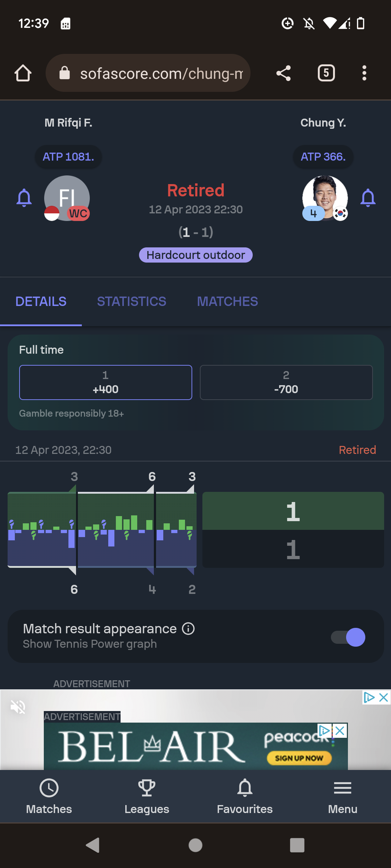Switch to the MATCHES tab
This screenshot has height=868, width=391.
[x=227, y=301]
